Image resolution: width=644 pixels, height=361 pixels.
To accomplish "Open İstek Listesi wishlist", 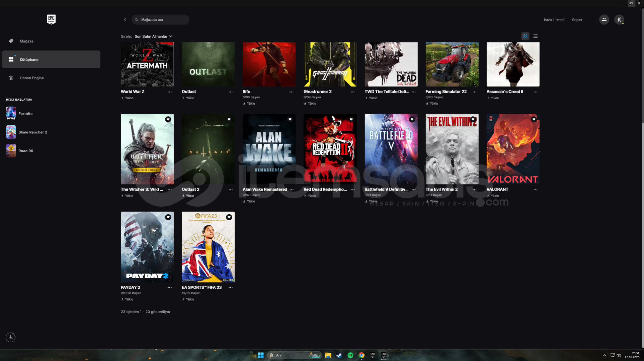I will pyautogui.click(x=554, y=20).
